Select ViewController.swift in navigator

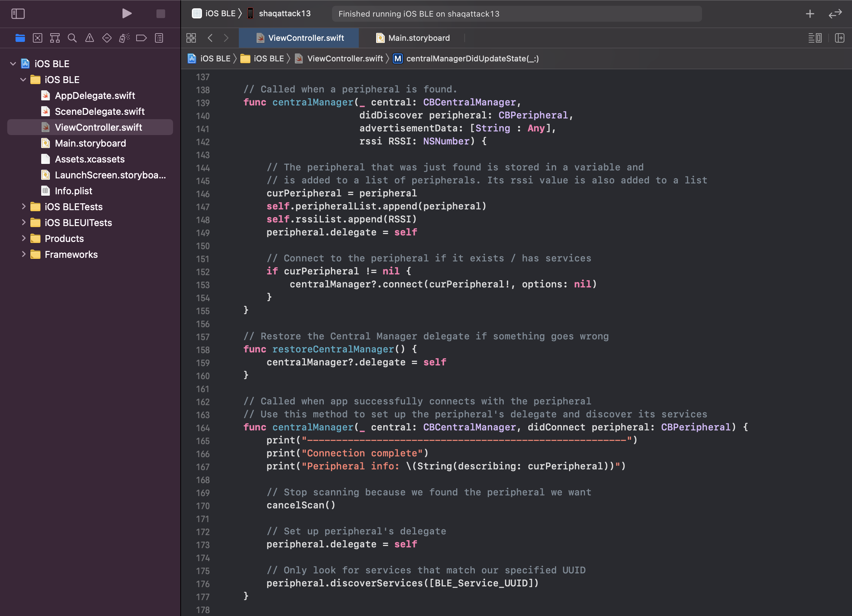click(x=90, y=127)
